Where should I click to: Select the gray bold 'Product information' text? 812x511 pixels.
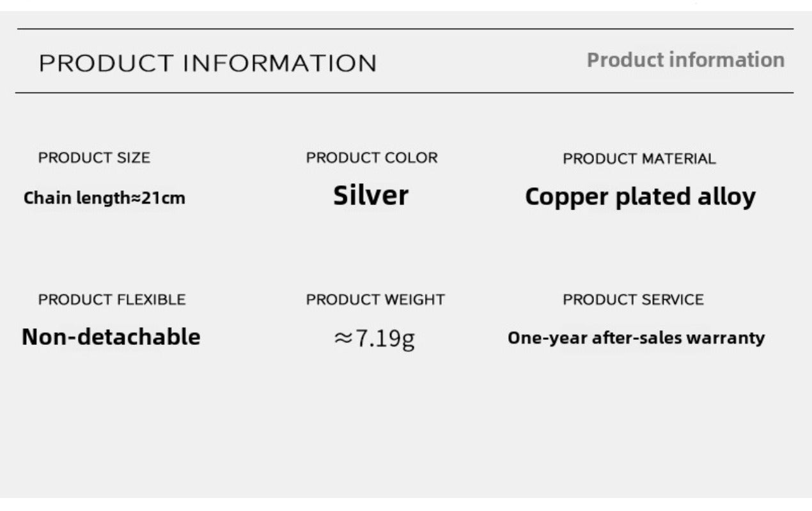pyautogui.click(x=685, y=60)
